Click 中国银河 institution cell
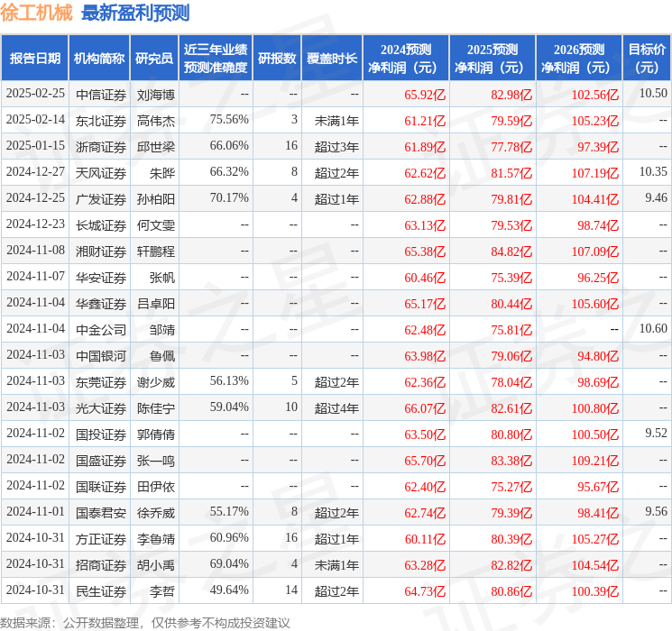This screenshot has height=631, width=672. point(101,356)
